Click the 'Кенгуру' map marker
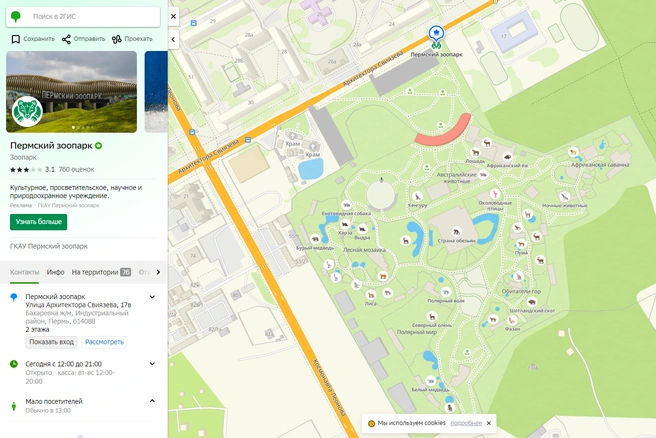The image size is (656, 438). [418, 197]
